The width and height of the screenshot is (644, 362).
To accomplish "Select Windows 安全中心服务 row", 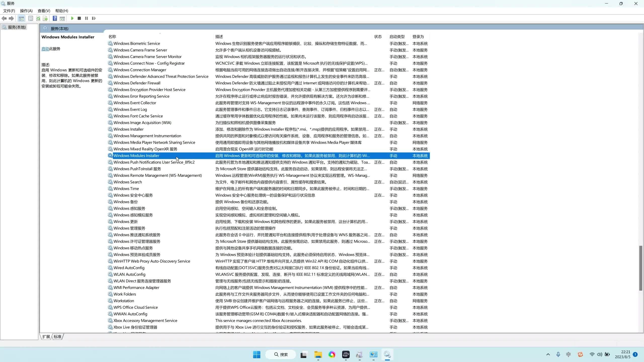I will [x=269, y=195].
